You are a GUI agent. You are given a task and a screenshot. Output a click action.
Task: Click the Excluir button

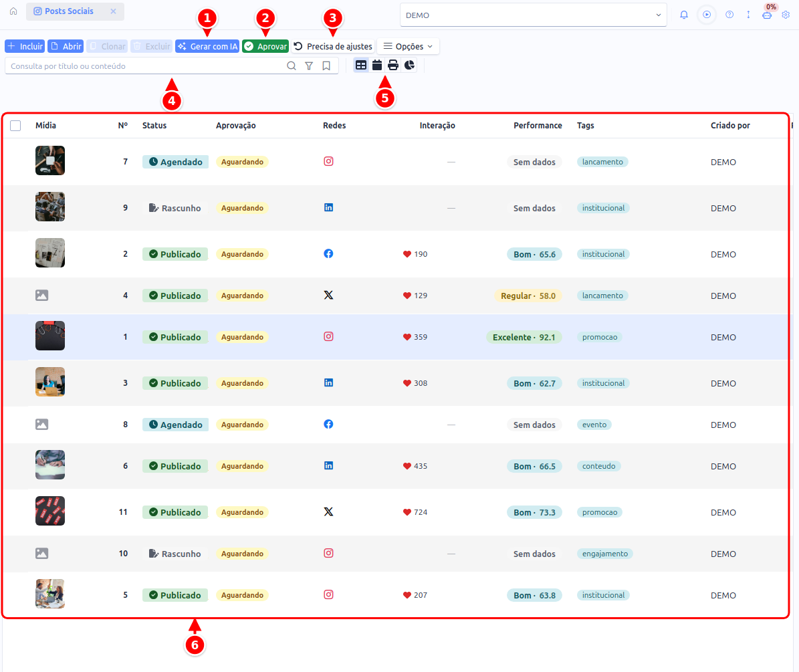tap(151, 46)
